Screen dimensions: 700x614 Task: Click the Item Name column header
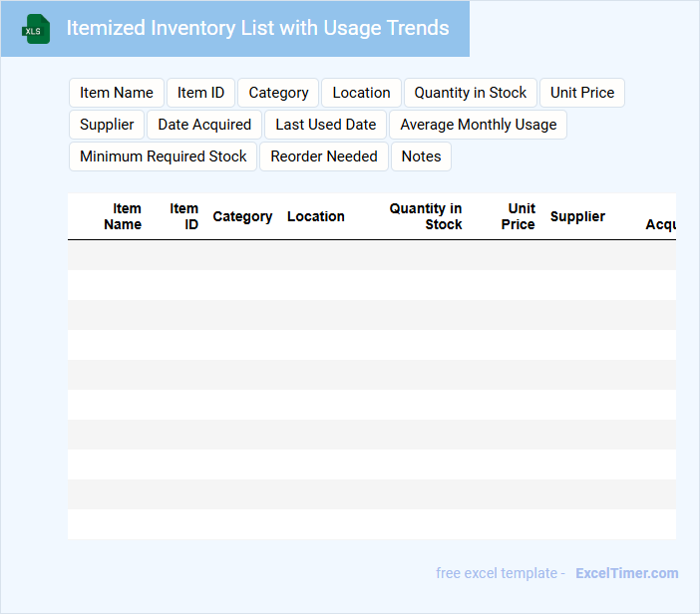click(x=123, y=216)
